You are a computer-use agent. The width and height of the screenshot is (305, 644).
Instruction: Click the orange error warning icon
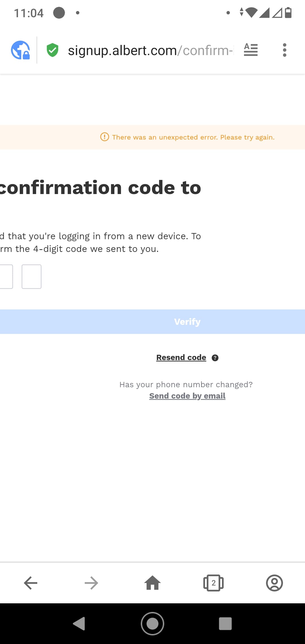104,137
